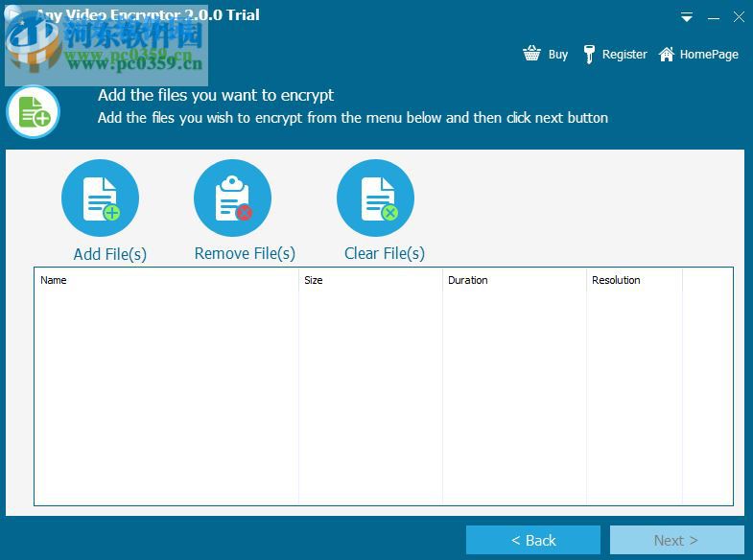Sort by the Name column header
This screenshot has width=753, height=560.
tap(166, 280)
